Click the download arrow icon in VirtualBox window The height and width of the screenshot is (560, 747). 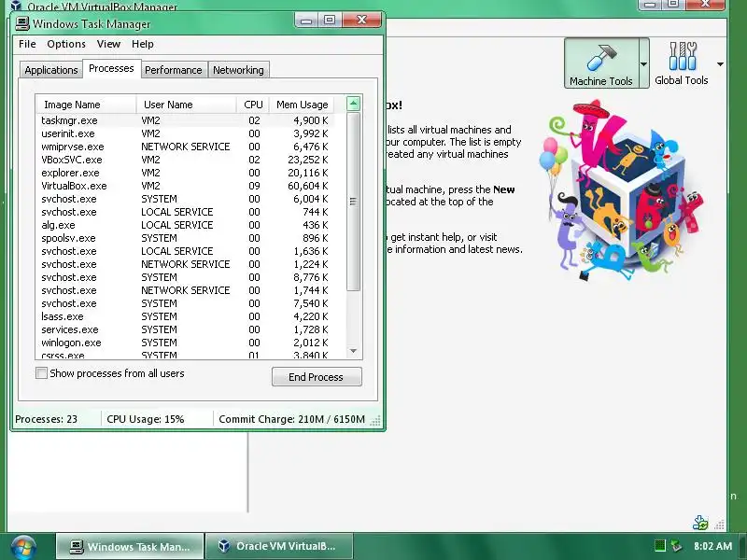tap(700, 523)
